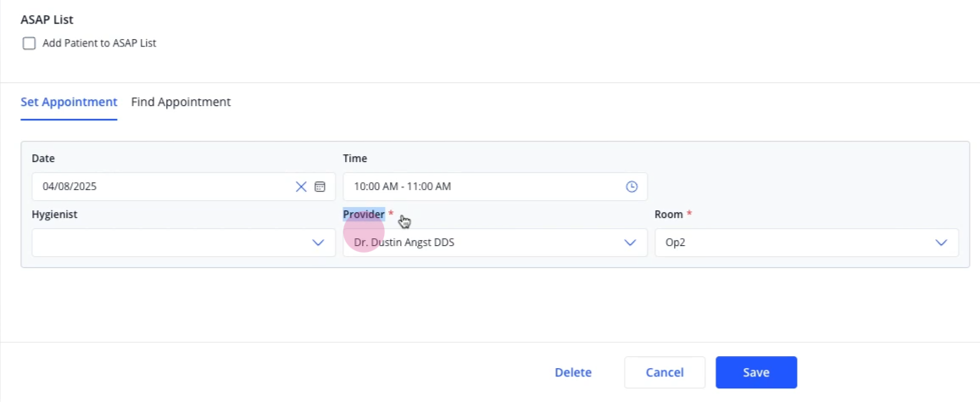The image size is (980, 402).
Task: Open the Provider dropdown
Action: coord(495,243)
